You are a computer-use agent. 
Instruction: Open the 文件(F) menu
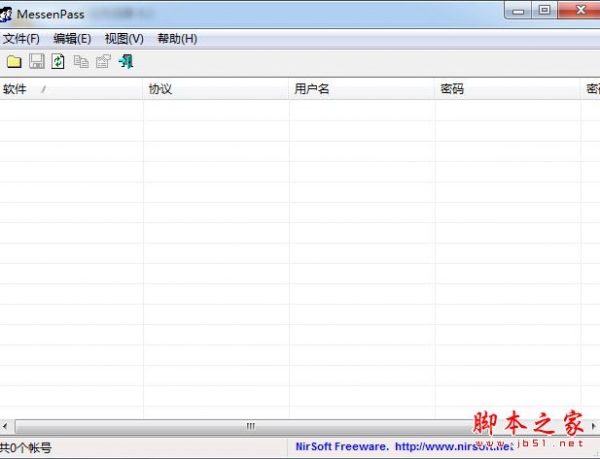click(x=21, y=39)
